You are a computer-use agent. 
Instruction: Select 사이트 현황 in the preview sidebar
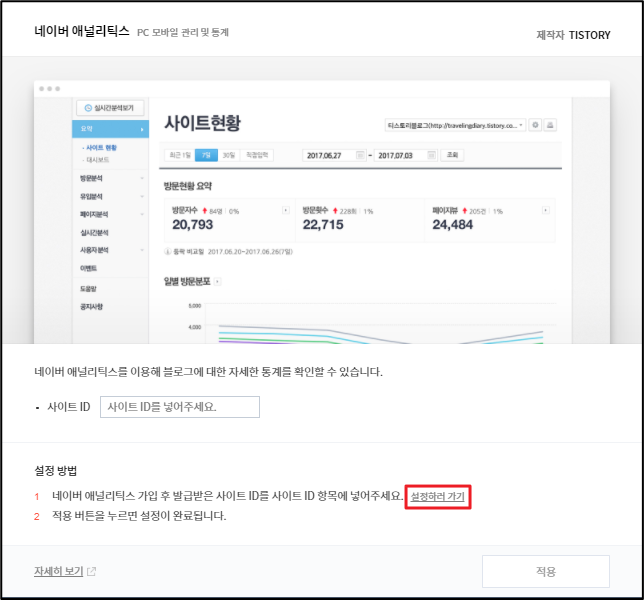100,147
